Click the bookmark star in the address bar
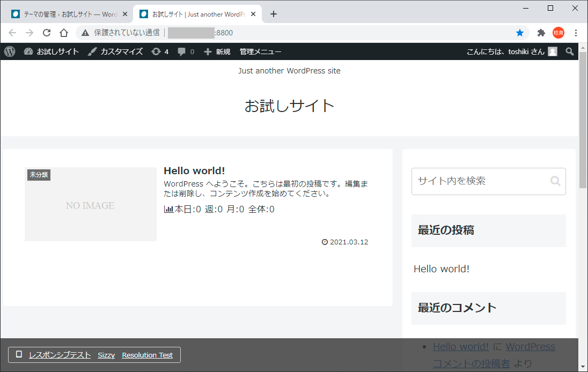 coord(520,33)
